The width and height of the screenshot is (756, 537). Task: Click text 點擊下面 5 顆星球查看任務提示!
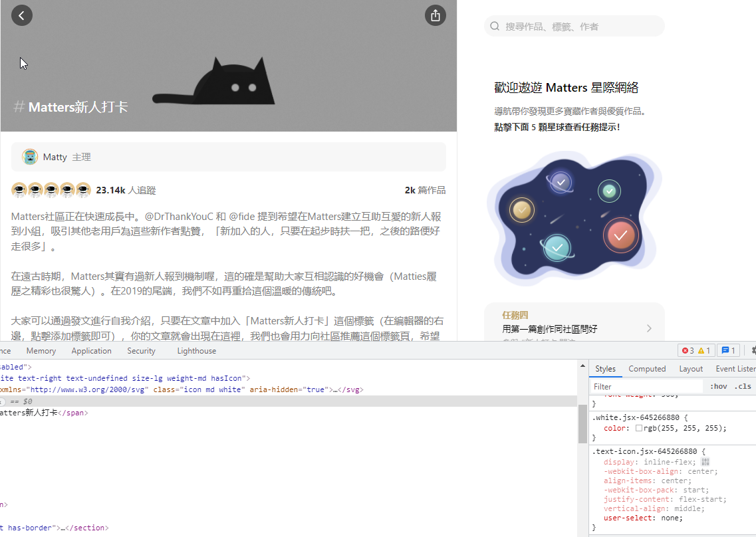pyautogui.click(x=557, y=127)
